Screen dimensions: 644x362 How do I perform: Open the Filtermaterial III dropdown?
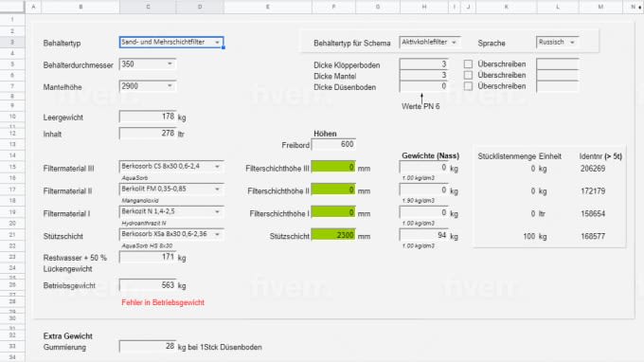click(x=171, y=167)
